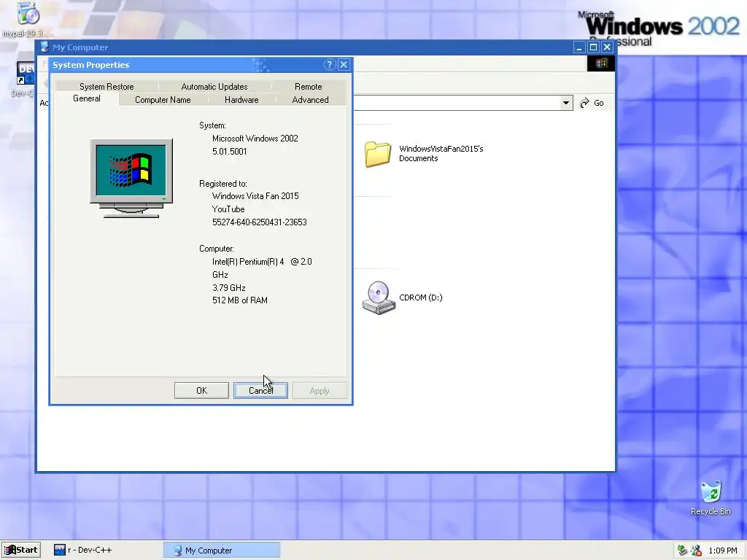Image resolution: width=747 pixels, height=560 pixels.
Task: Click the '512 MB of RAM' text
Action: click(240, 300)
